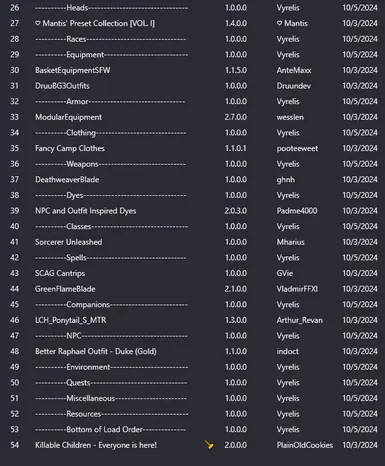Select the LCH_Ponytail_S_MTR entry
This screenshot has width=385, height=466.
(x=71, y=320)
